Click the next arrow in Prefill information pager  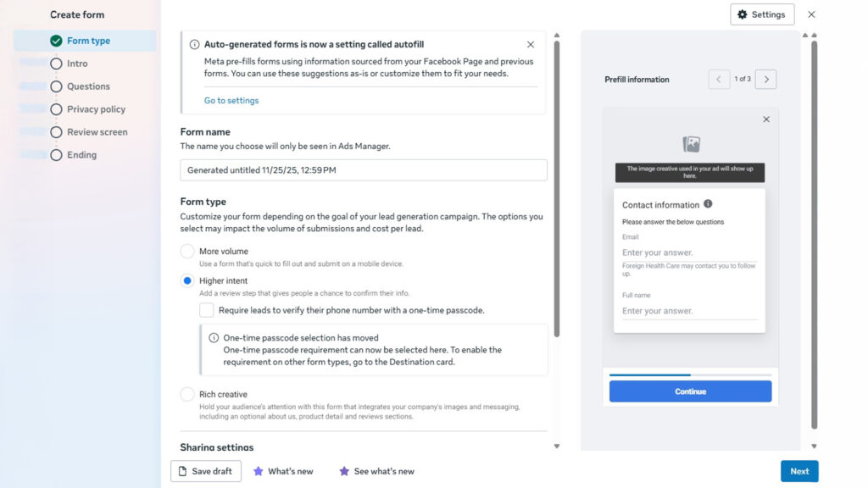pyautogui.click(x=765, y=79)
